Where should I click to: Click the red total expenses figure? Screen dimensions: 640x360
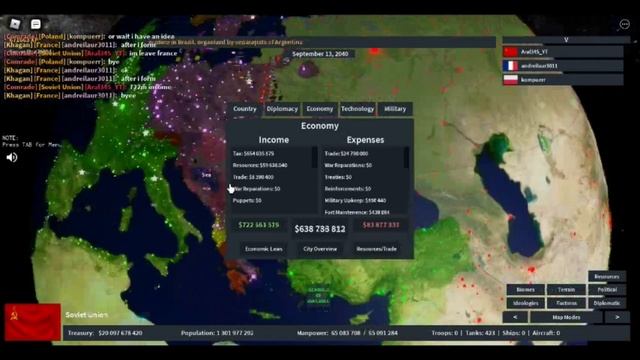click(381, 225)
